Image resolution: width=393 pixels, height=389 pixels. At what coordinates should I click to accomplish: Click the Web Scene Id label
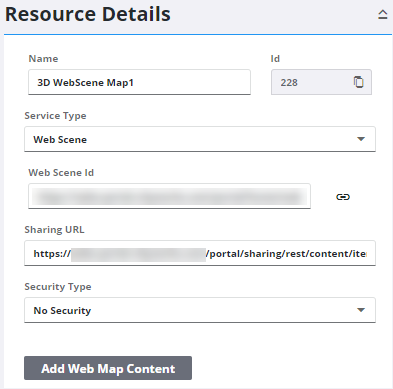(x=61, y=173)
